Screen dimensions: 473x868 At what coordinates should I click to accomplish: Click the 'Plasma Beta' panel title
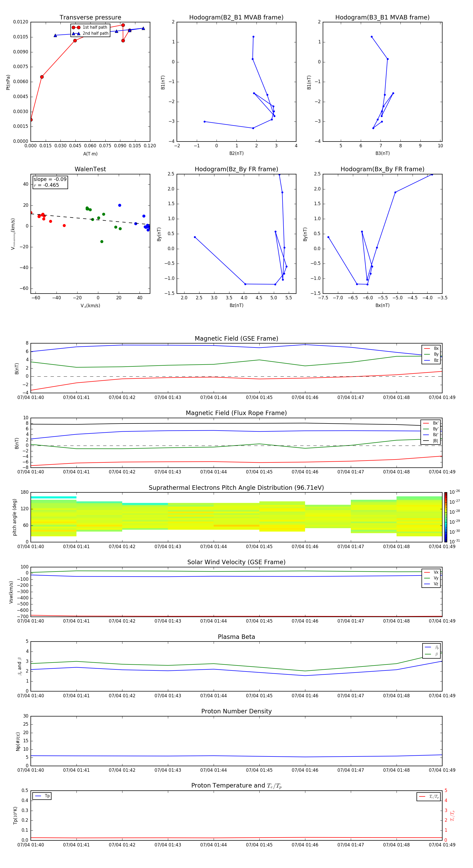point(236,637)
